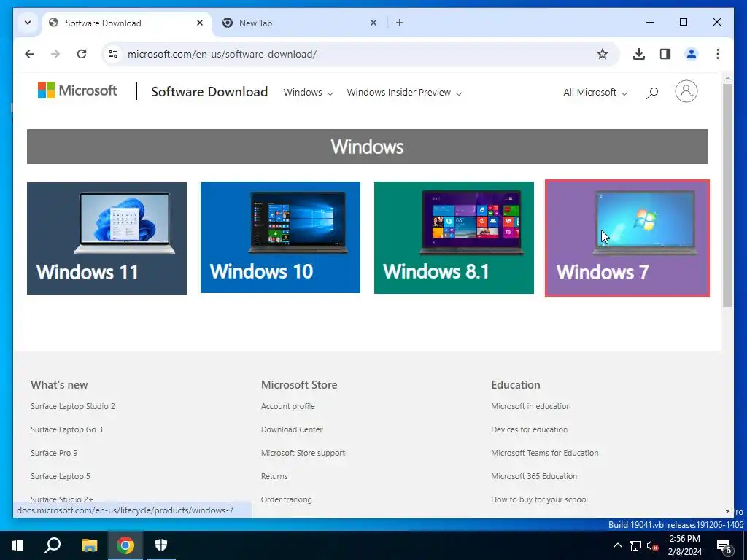This screenshot has width=747, height=560.
Task: Open Surface Studio 2+ link
Action: [x=62, y=499]
